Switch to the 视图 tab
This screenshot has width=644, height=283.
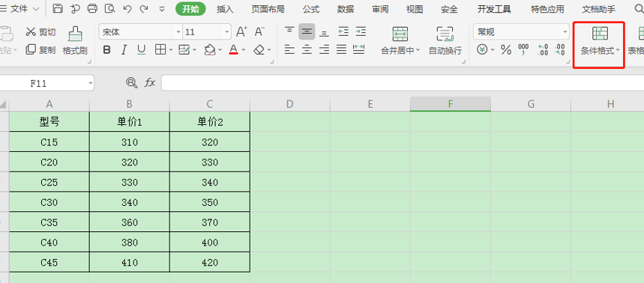[x=415, y=9]
